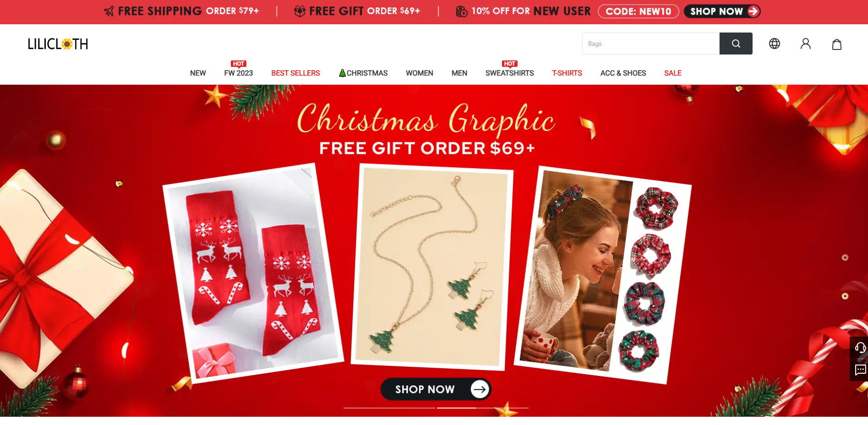
Task: Open the FW 2023 menu item
Action: pos(239,73)
